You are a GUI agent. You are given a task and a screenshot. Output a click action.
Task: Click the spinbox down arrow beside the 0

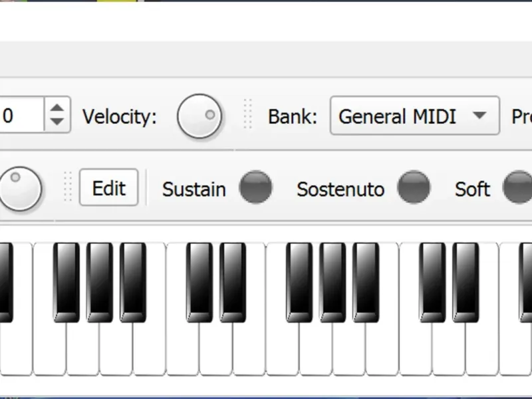click(x=58, y=122)
